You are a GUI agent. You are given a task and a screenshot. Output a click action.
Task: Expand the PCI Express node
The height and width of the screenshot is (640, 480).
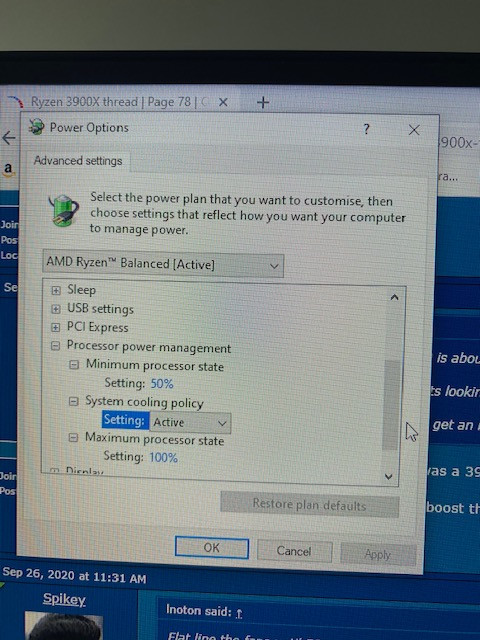tap(56, 327)
